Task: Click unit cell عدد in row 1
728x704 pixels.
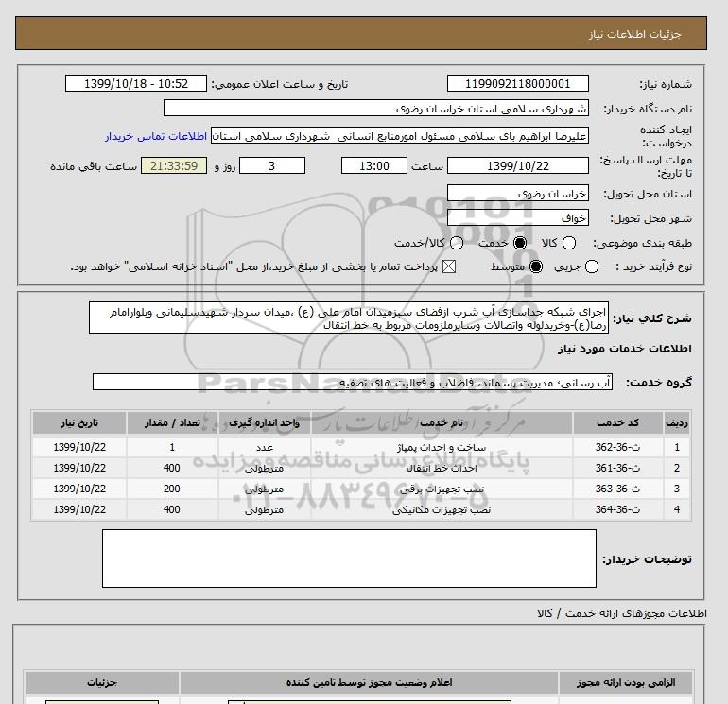Action: (265, 447)
